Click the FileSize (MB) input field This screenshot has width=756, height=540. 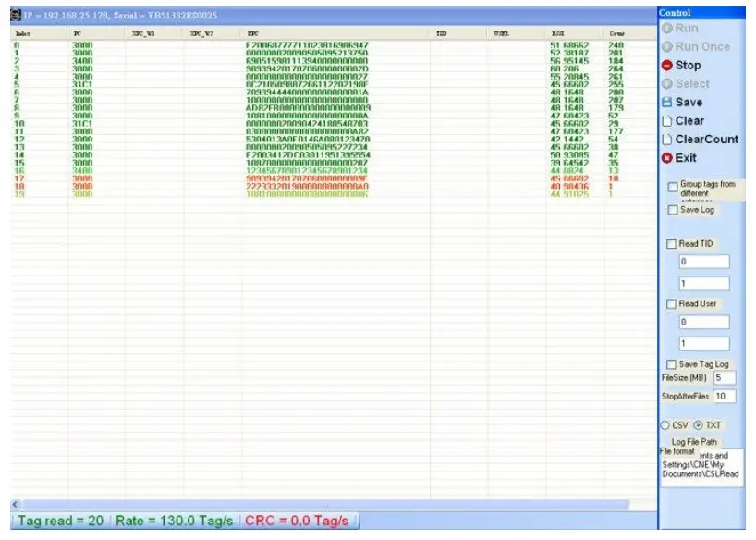point(725,378)
